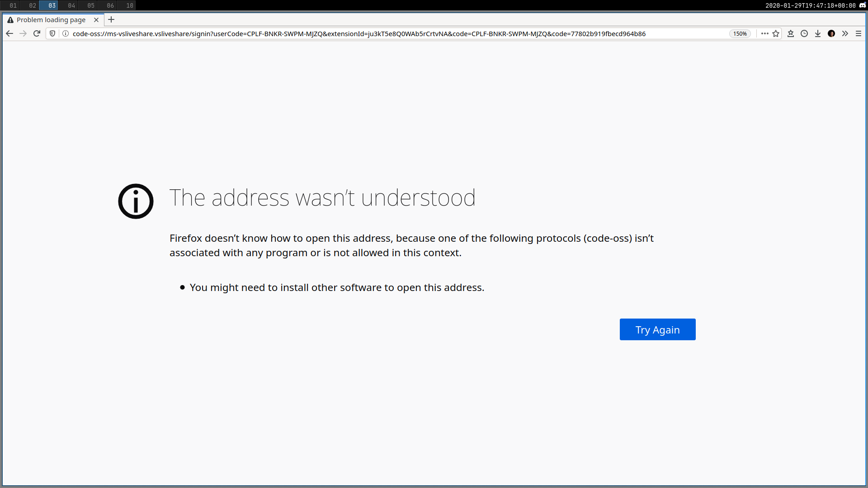
Task: Open the tracking protection shield icon
Action: 53,33
